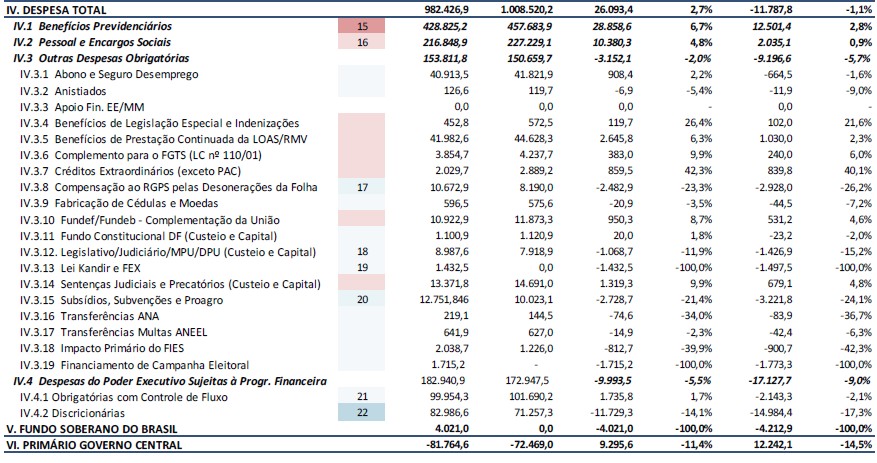Click the blue cell with note 22
877x463 pixels.
(362, 412)
